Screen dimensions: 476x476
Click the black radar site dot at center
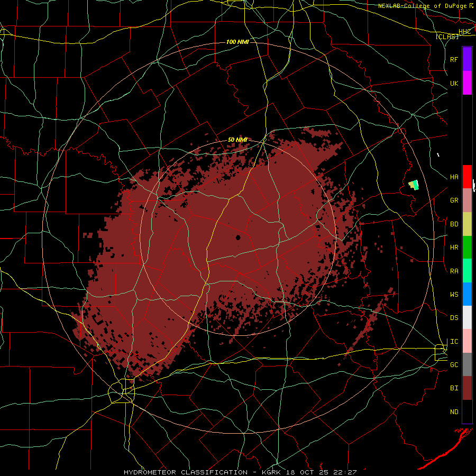coord(238,237)
